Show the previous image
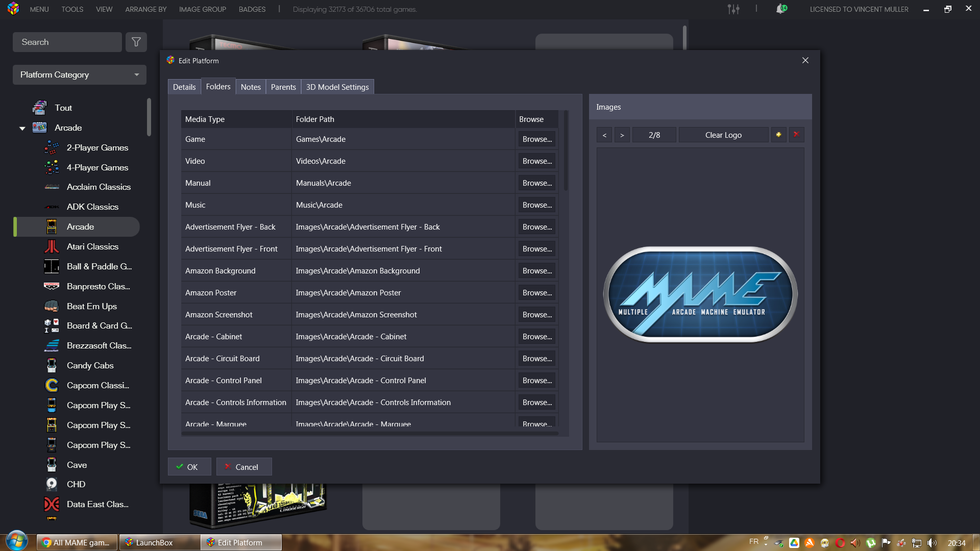The height and width of the screenshot is (551, 980). (x=604, y=135)
